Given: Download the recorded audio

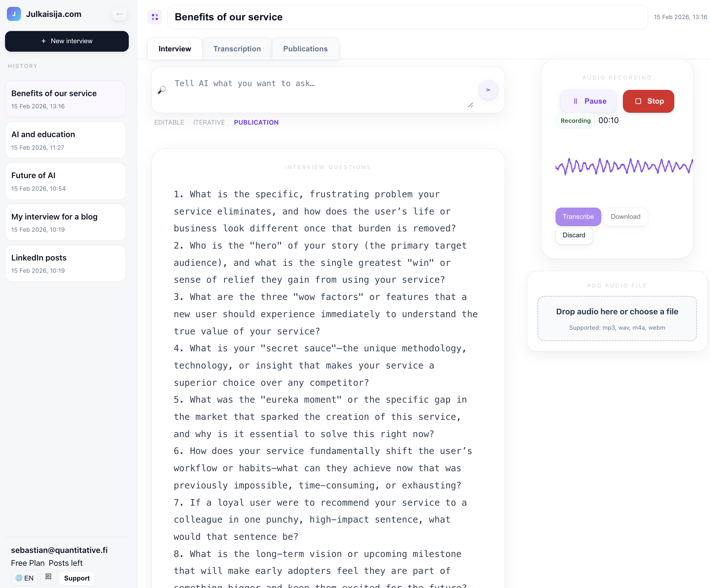Looking at the screenshot, I should tap(625, 217).
